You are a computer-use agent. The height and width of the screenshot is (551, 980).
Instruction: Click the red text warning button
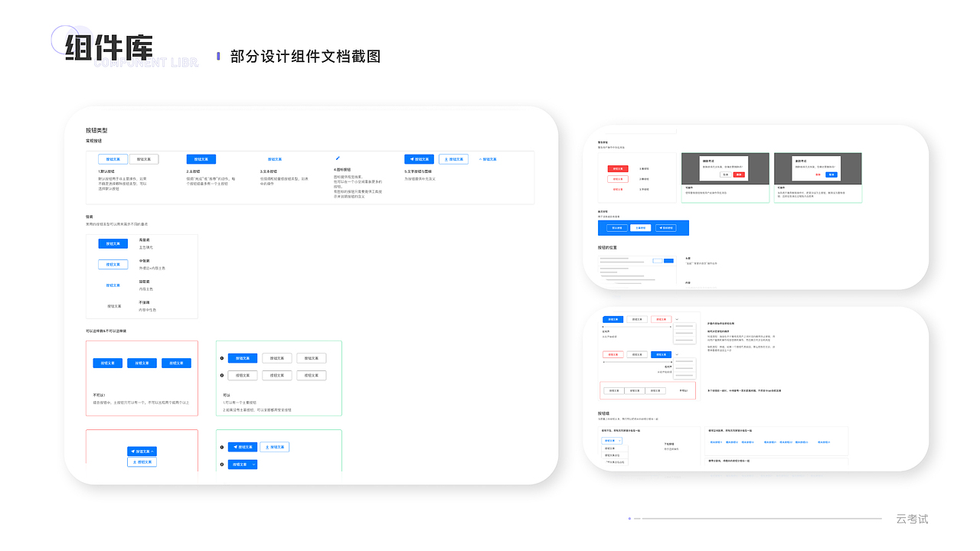pyautogui.click(x=617, y=189)
